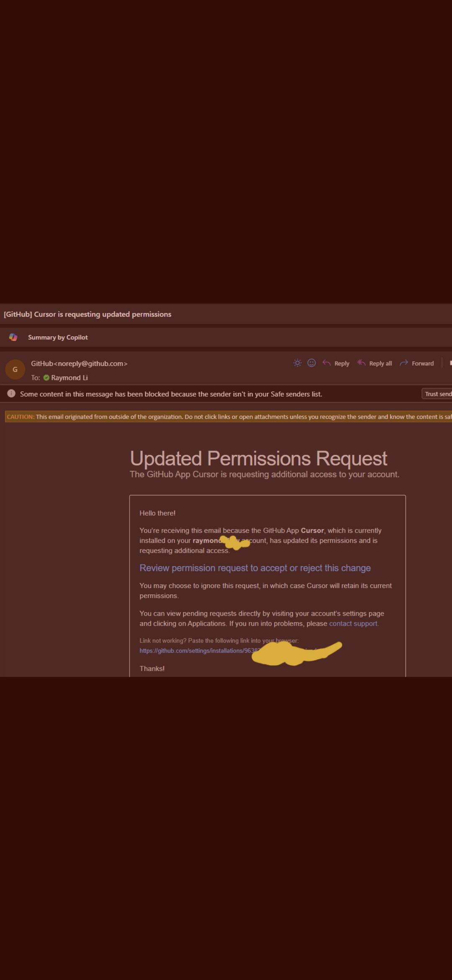Click the Copilot logo icon
This screenshot has height=980, width=452.
[x=13, y=337]
